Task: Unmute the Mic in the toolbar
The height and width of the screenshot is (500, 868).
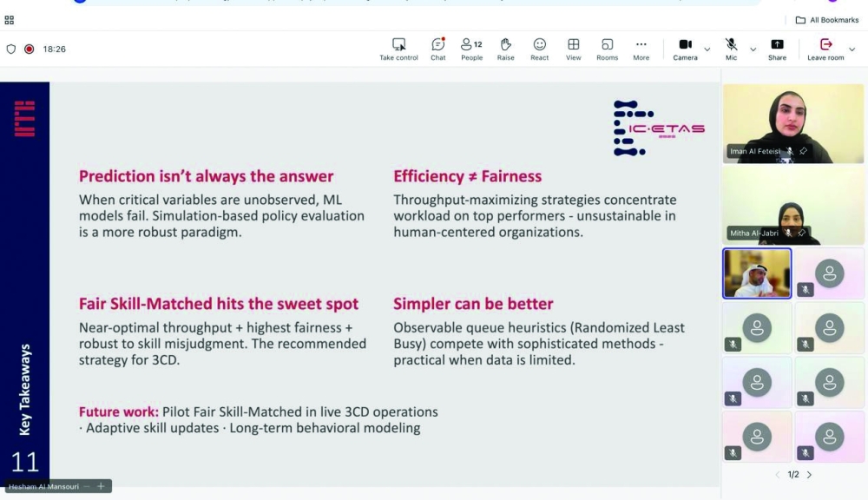Action: pyautogui.click(x=731, y=49)
